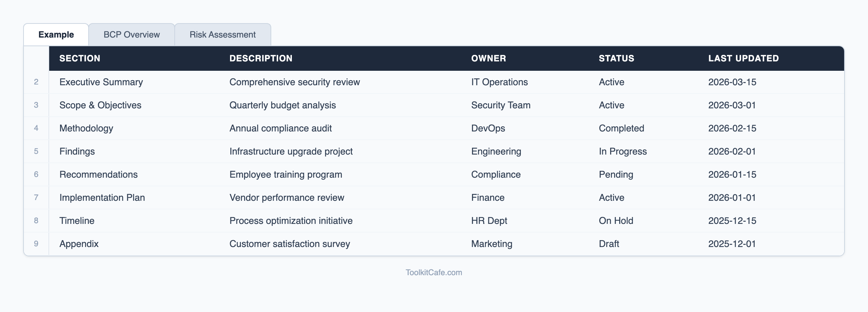Click the STATUS column header

point(616,58)
